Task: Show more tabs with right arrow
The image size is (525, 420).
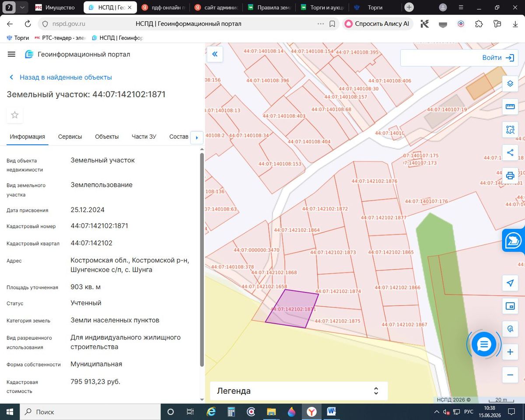Action: coord(196,138)
